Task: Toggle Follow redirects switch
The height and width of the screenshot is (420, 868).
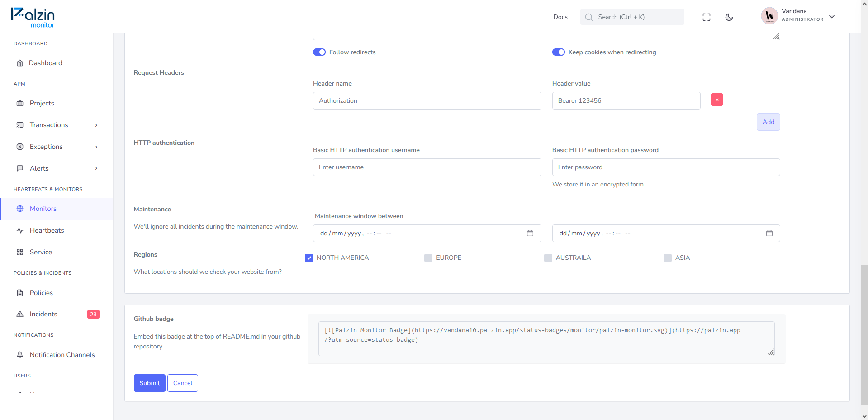Action: [x=319, y=52]
